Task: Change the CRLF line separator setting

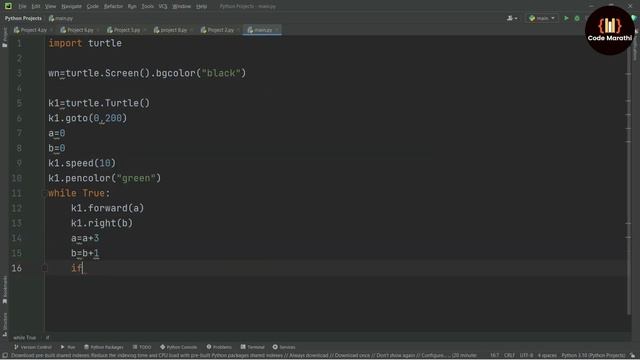Action: [x=509, y=356]
